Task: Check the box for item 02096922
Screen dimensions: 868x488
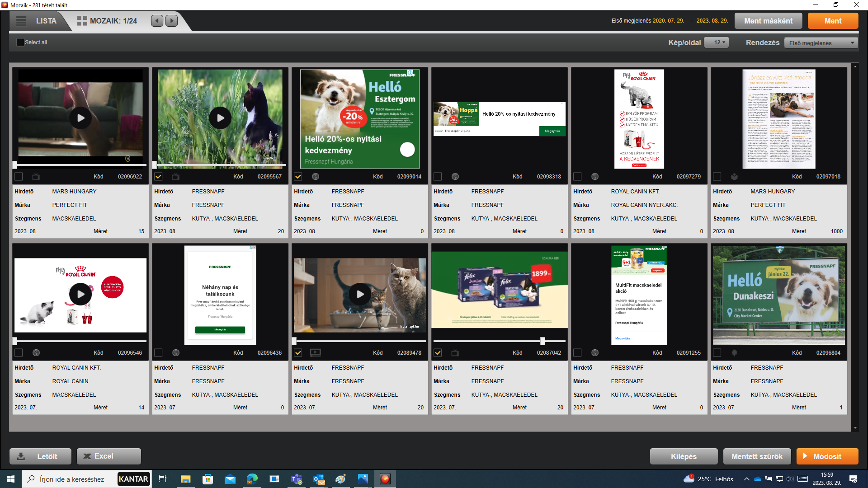Action: (19, 177)
